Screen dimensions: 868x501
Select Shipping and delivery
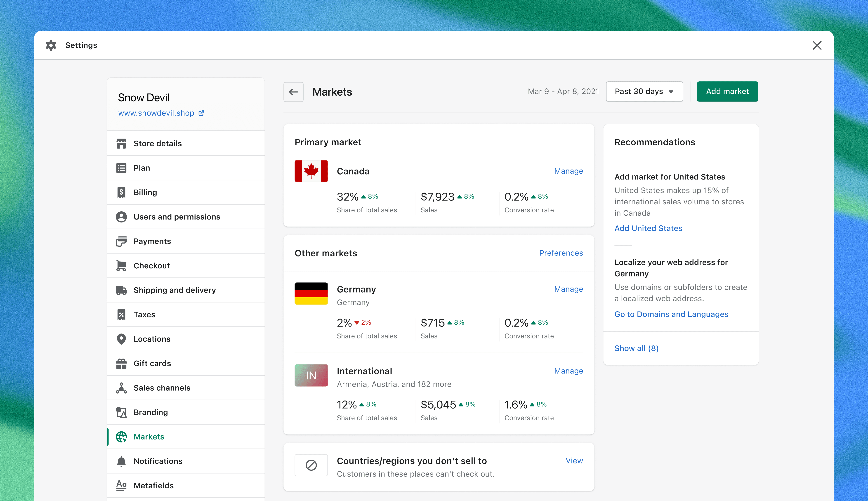(186, 290)
